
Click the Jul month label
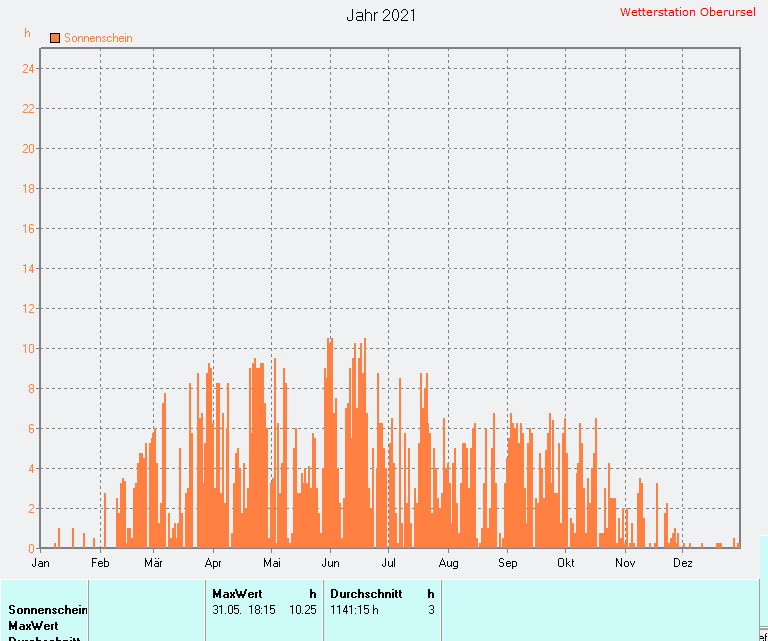click(x=388, y=563)
